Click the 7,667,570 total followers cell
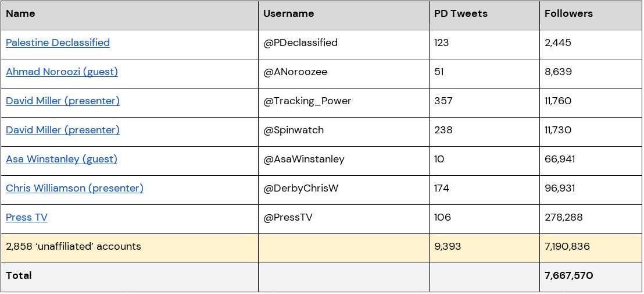This screenshot has height=294, width=644. point(568,276)
